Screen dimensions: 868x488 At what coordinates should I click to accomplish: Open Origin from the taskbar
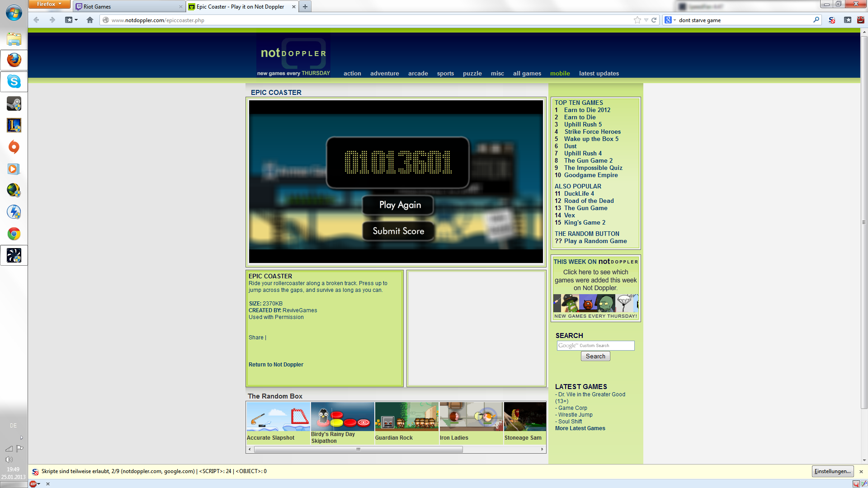click(x=14, y=147)
